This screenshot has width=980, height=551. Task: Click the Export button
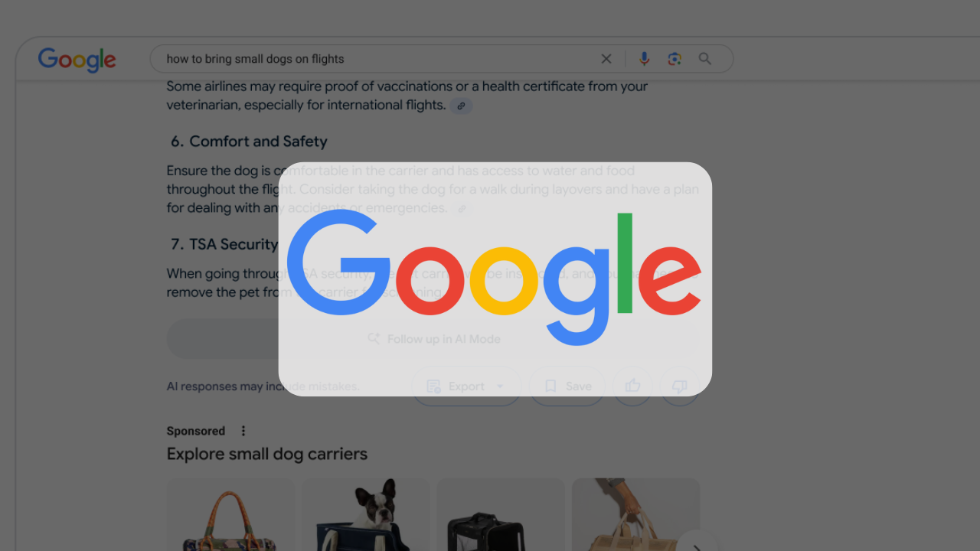(x=466, y=386)
